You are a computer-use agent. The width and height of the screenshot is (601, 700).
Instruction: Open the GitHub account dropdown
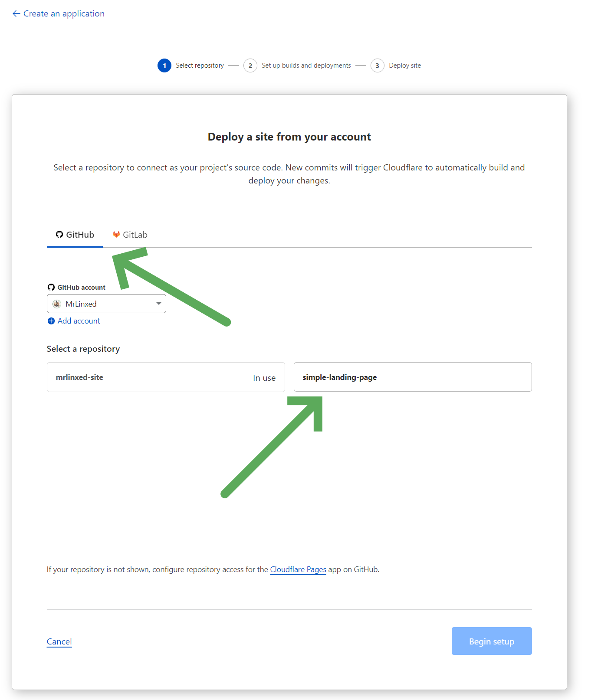point(106,304)
